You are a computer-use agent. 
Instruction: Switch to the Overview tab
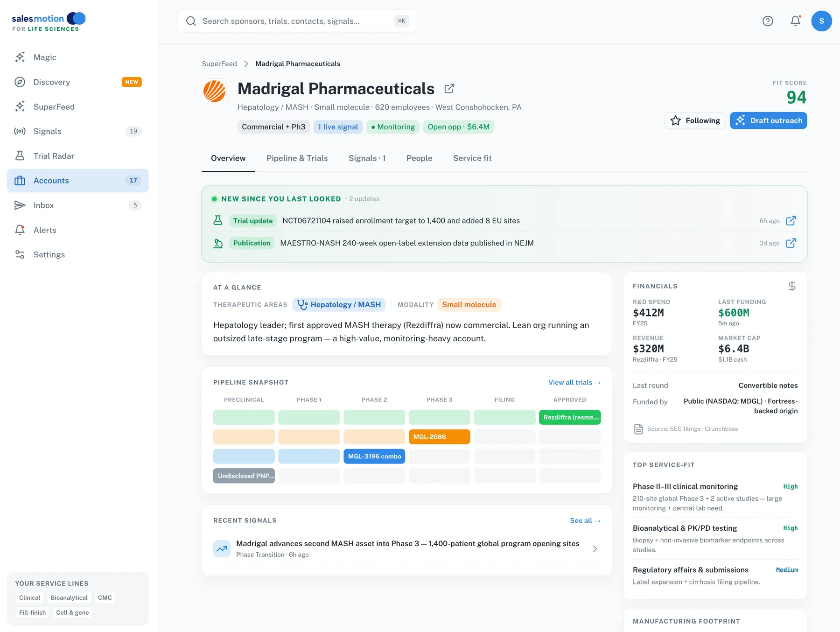(x=228, y=158)
